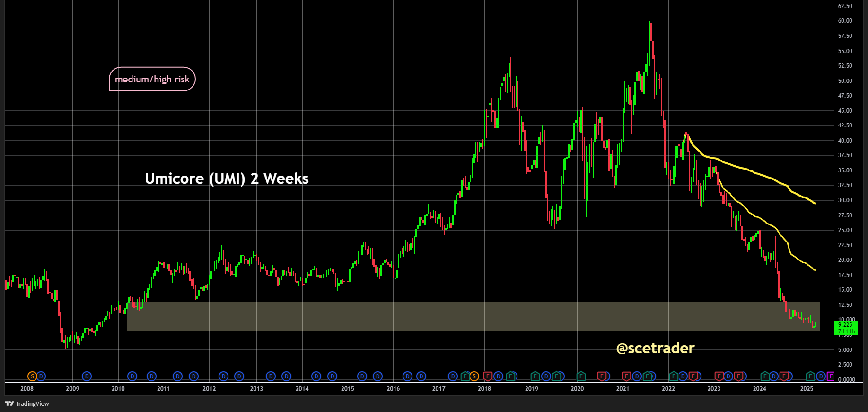Open the dividend marker in 2021
Image resolution: width=868 pixels, height=412 pixels.
coord(637,376)
